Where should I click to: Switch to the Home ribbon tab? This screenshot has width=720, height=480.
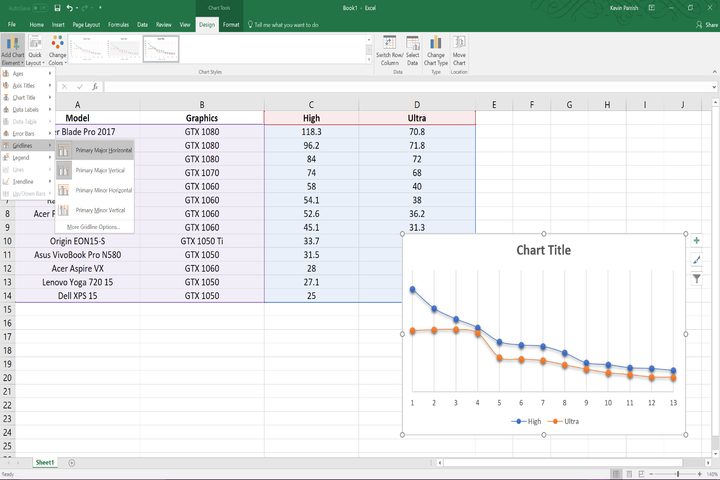36,25
